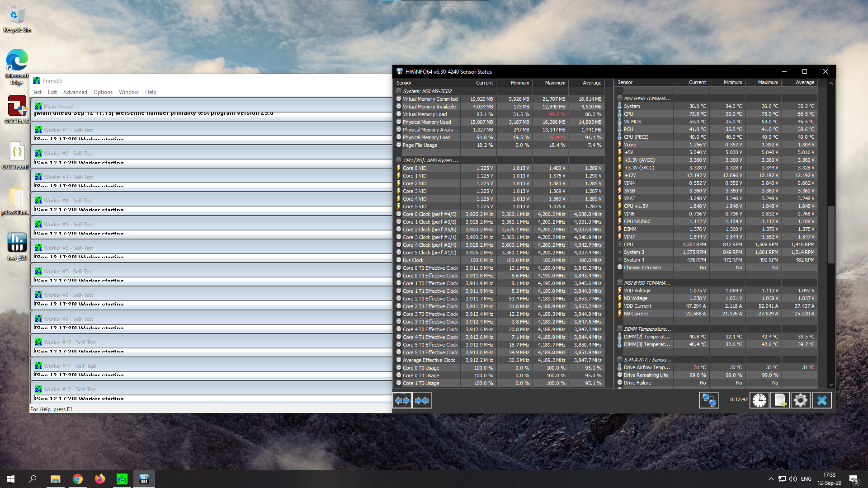This screenshot has height=488, width=868.
Task: Open the Window menu in Prime95
Action: (129, 92)
